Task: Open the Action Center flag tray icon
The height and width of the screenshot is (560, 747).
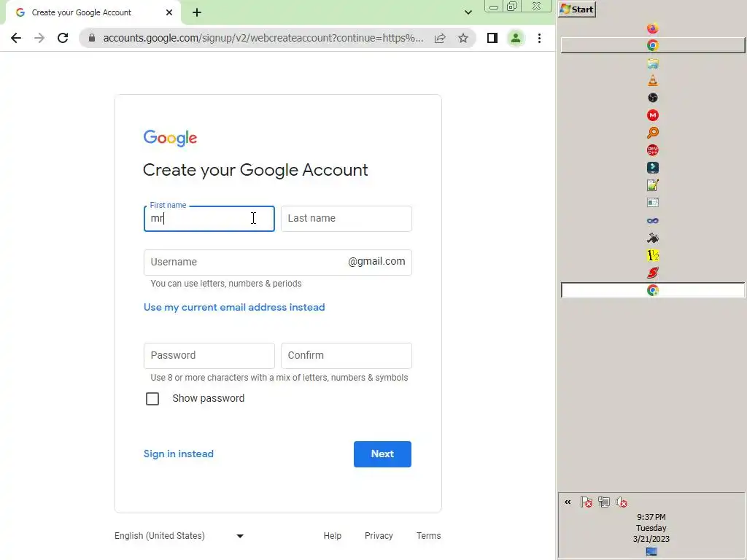Action: click(x=586, y=502)
